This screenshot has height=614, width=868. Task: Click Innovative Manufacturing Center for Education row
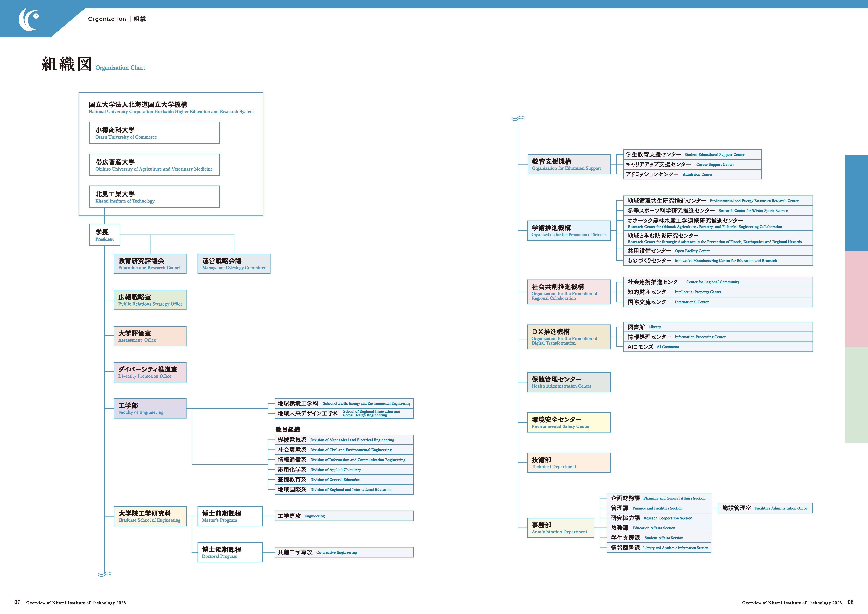click(x=718, y=260)
